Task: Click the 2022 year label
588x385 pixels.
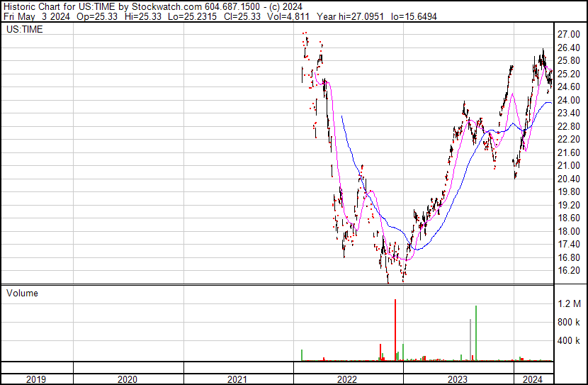Action: click(348, 379)
